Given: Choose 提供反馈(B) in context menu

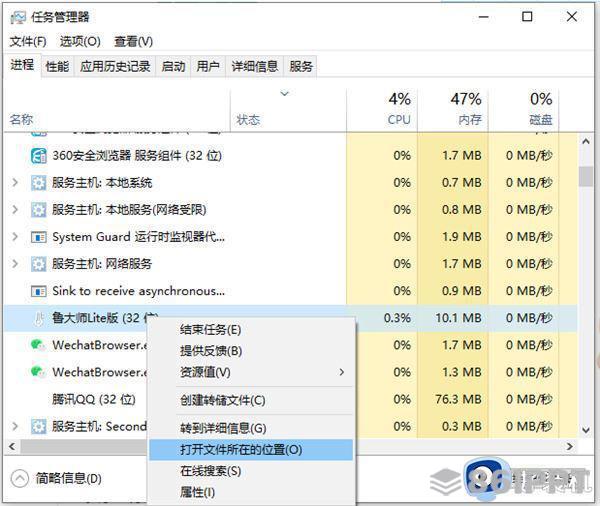Looking at the screenshot, I should click(x=251, y=351).
